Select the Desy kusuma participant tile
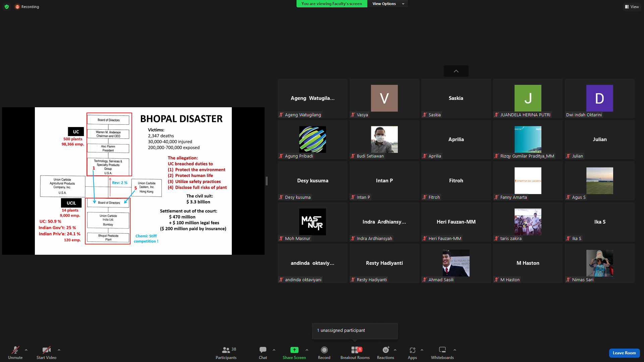This screenshot has width=644, height=362. point(313,181)
